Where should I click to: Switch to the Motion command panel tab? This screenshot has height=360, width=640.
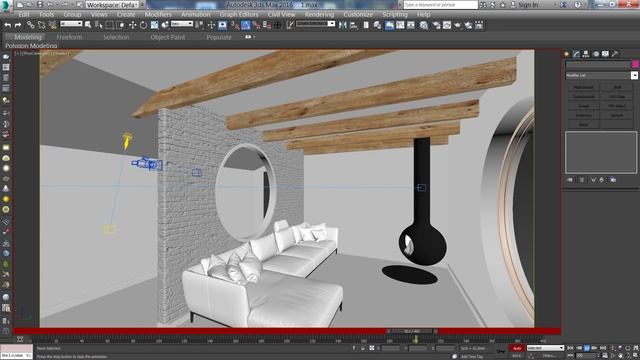click(596, 54)
